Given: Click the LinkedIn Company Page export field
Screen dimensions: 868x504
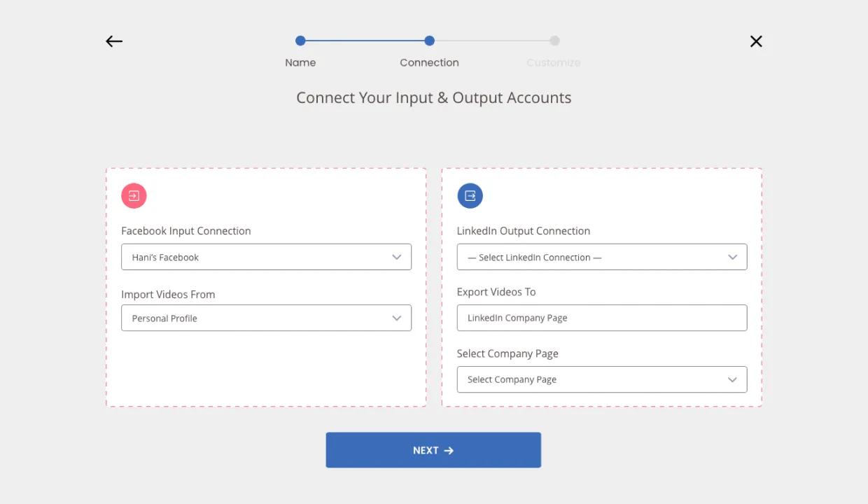Looking at the screenshot, I should 602,318.
